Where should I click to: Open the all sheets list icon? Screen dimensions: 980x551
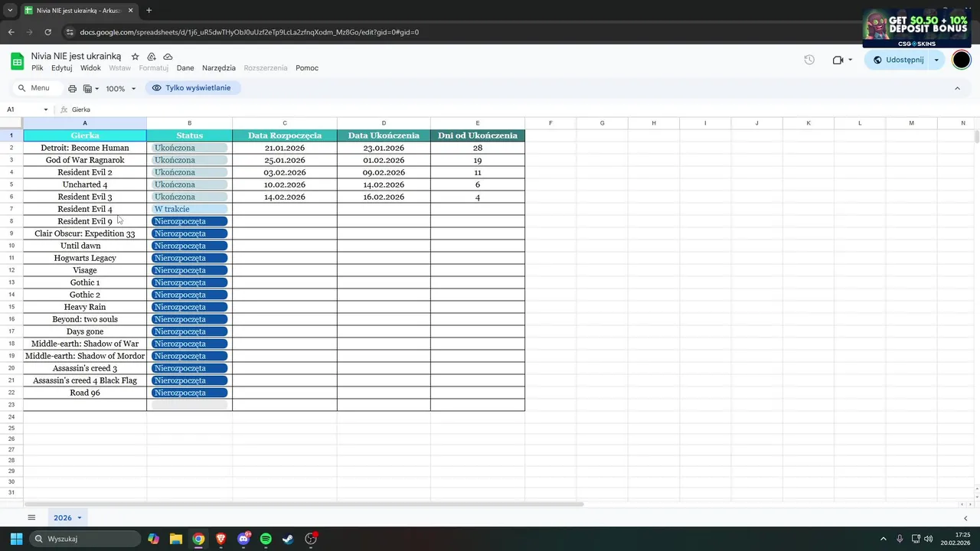[x=31, y=518]
